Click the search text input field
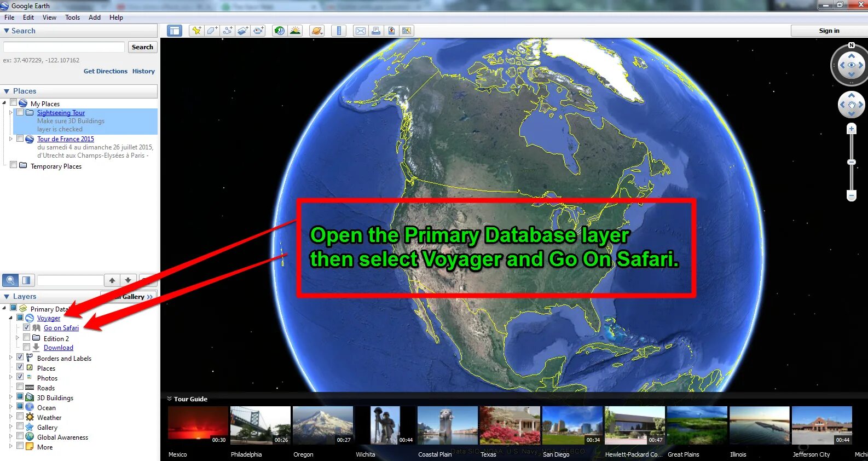The width and height of the screenshot is (868, 461). 64,47
